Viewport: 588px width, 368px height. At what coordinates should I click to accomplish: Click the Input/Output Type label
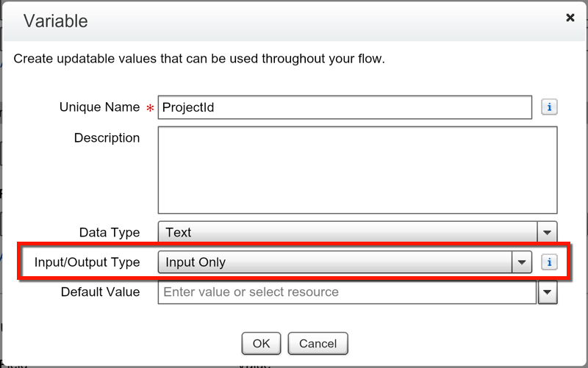tap(87, 262)
